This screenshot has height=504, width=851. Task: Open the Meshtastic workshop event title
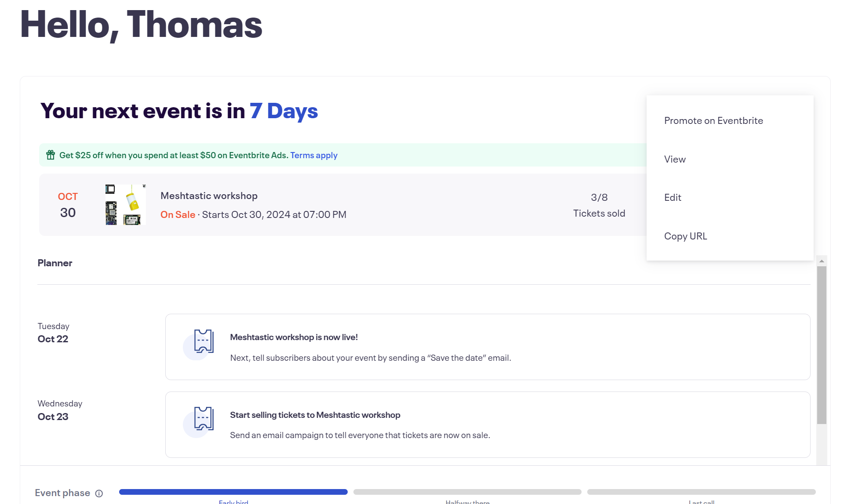click(209, 196)
